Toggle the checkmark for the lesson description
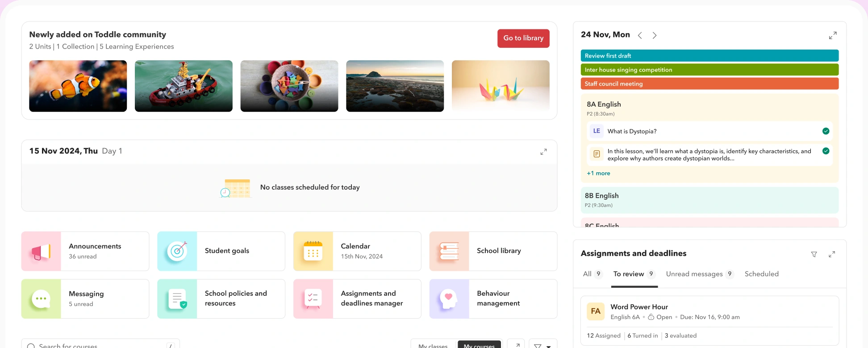Viewport: 868px width, 348px height. [826, 151]
